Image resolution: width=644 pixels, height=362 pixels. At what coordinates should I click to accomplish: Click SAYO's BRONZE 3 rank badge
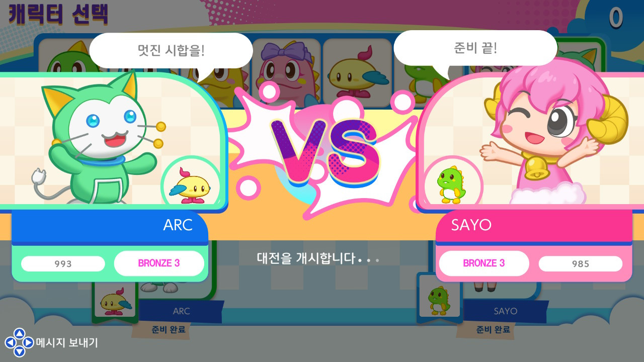pyautogui.click(x=484, y=263)
